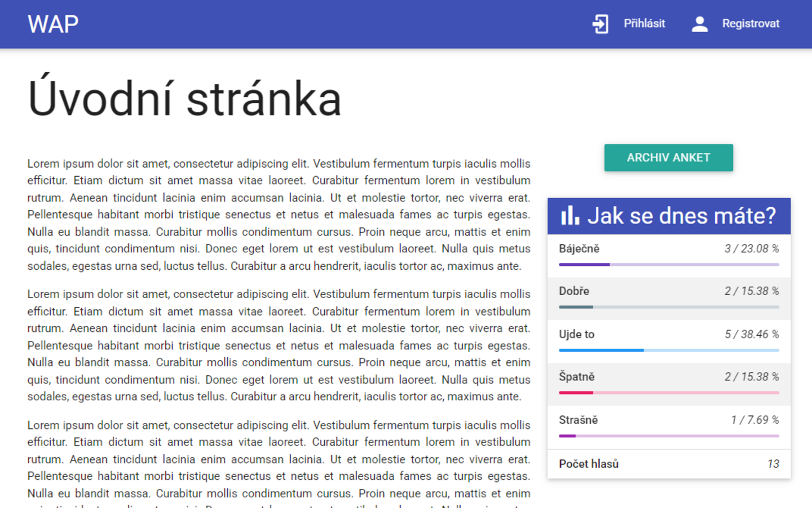The width and height of the screenshot is (812, 508).
Task: Click the Dobře result 2 / 15.38 %
Action: point(752,291)
